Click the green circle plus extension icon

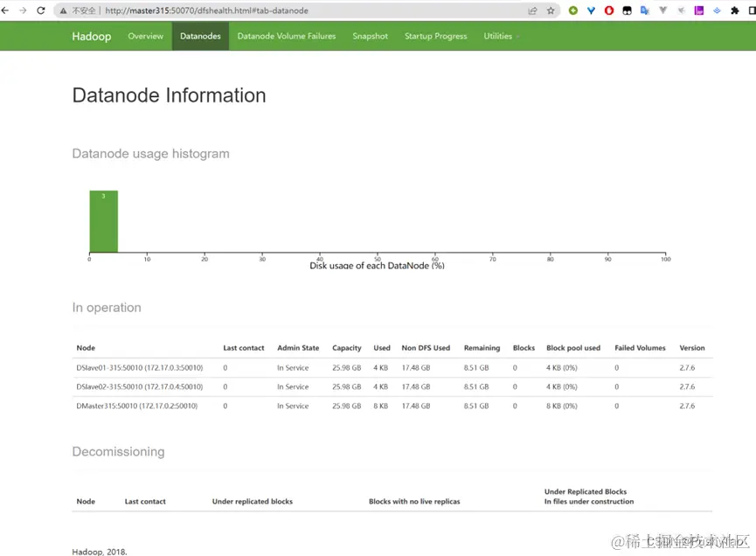(x=572, y=10)
